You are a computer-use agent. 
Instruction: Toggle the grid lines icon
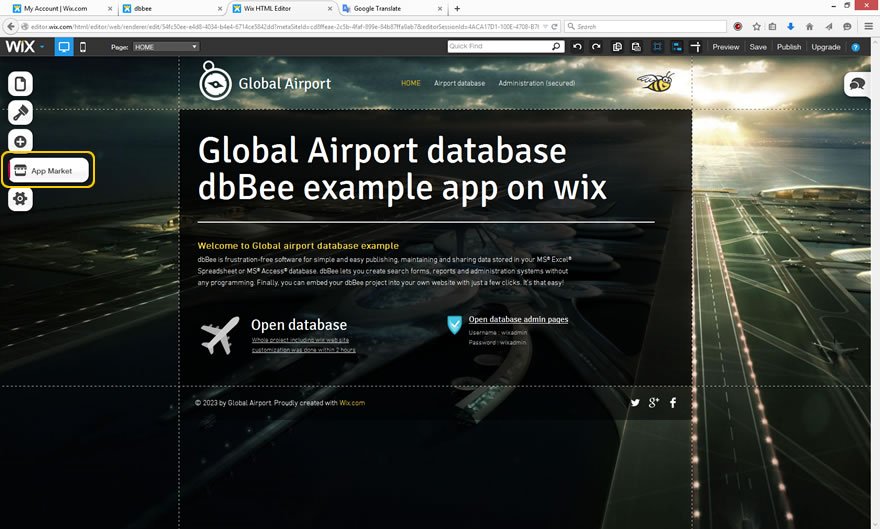(x=657, y=47)
